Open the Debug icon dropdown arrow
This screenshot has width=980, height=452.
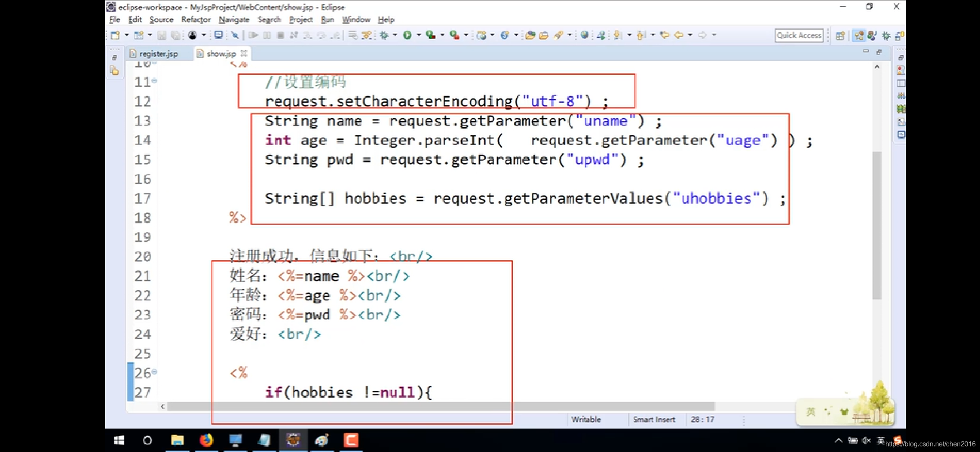395,36
